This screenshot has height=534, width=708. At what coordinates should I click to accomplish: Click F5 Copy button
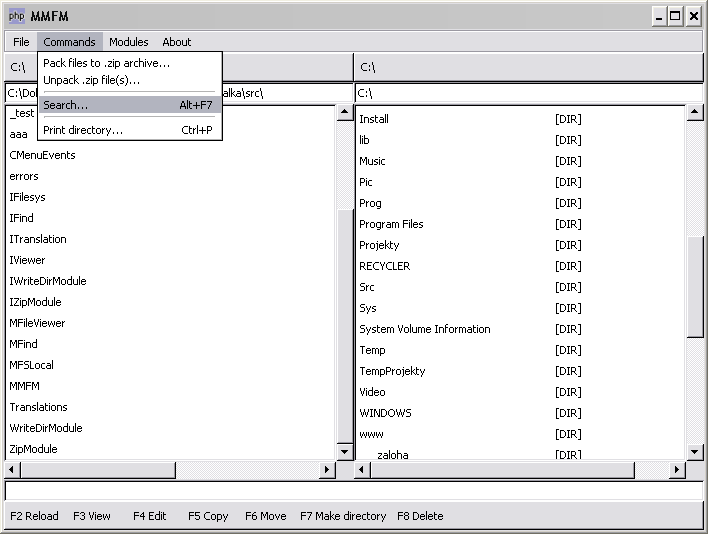pyautogui.click(x=208, y=516)
